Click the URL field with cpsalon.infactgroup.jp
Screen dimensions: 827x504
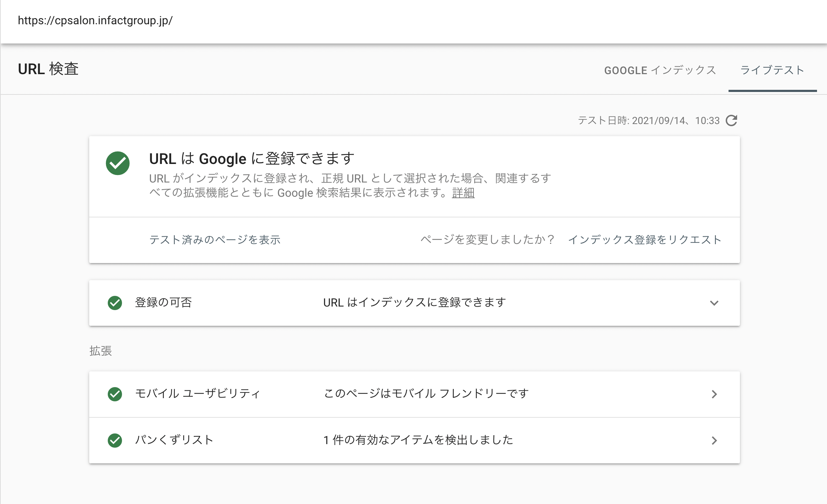(x=95, y=21)
